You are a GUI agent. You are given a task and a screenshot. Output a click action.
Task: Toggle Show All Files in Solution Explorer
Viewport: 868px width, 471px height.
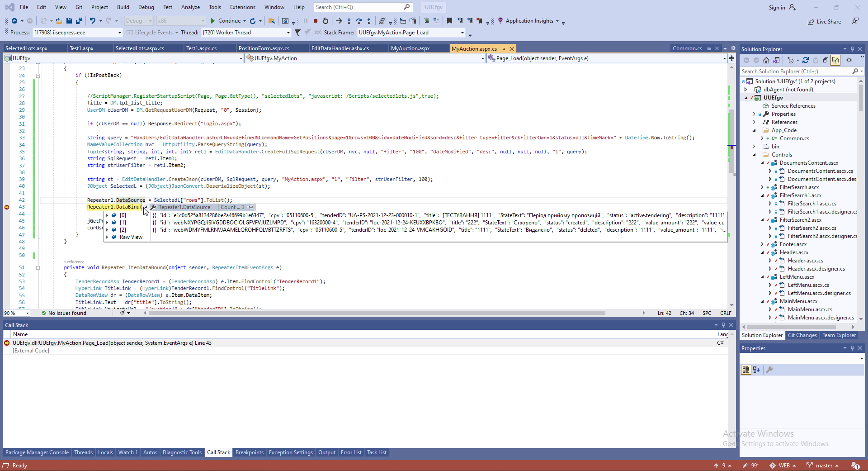point(835,60)
